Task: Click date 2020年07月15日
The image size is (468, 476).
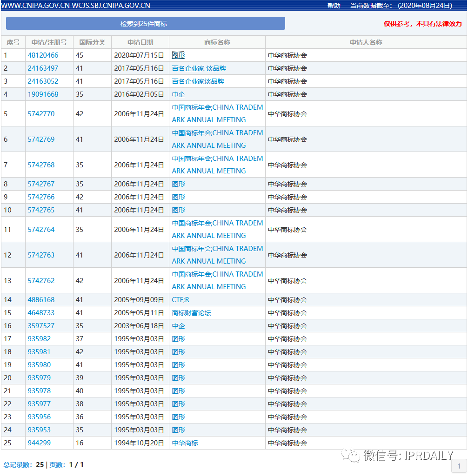Action: 139,55
